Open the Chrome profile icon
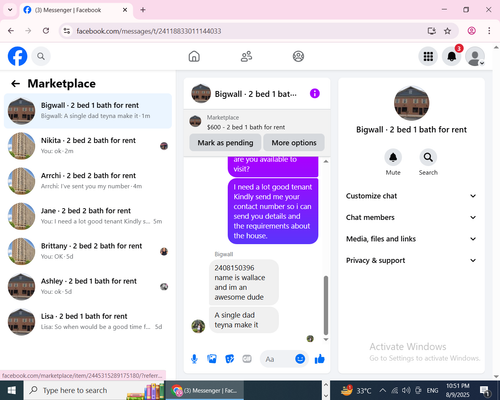 point(472,31)
